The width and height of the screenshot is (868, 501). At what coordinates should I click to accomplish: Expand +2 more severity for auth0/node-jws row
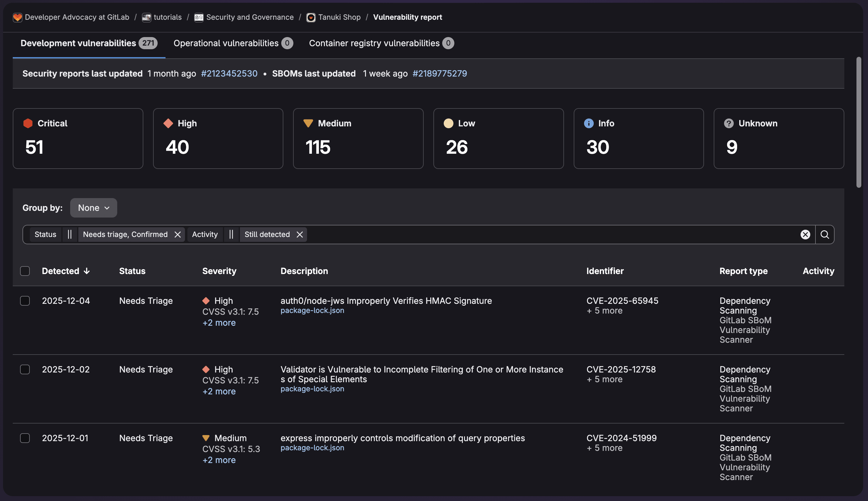point(219,323)
